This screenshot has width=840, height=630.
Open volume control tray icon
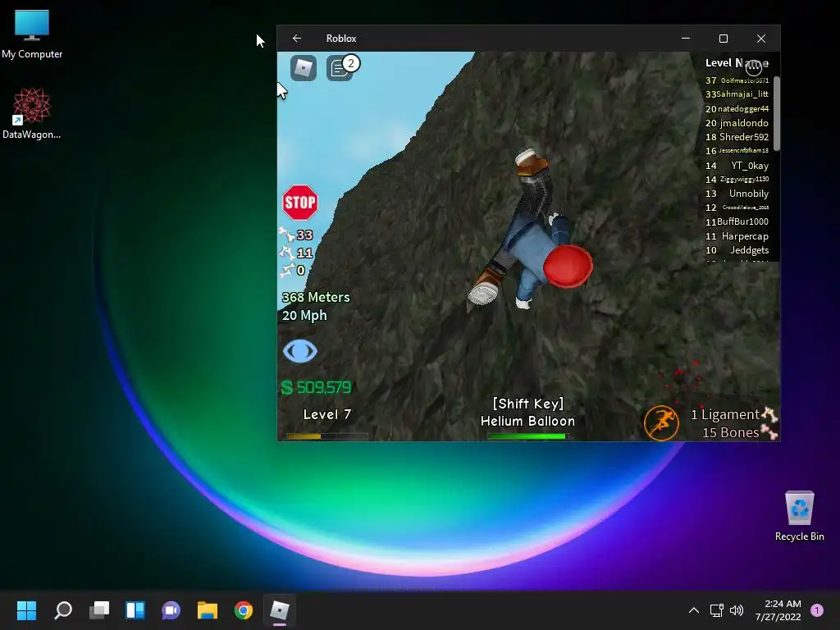(737, 610)
